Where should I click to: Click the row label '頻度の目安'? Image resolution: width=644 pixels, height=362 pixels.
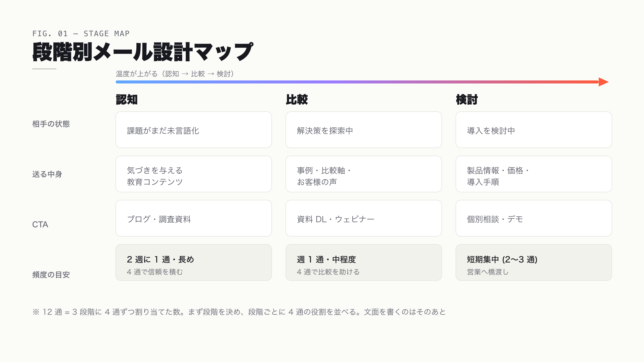51,275
